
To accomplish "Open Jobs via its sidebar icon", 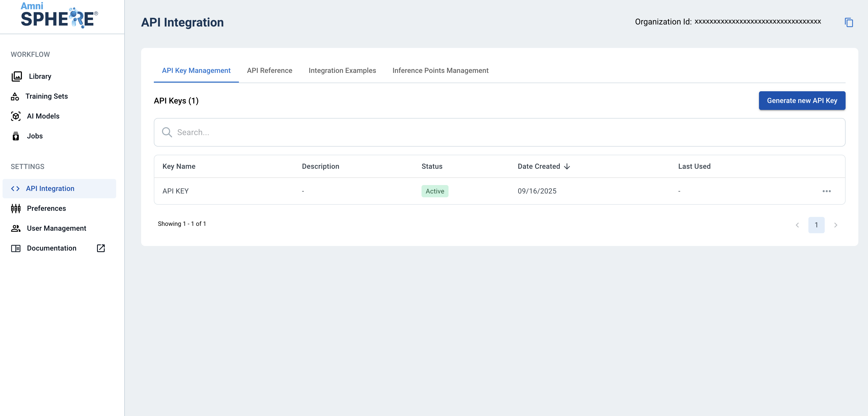I will 16,136.
